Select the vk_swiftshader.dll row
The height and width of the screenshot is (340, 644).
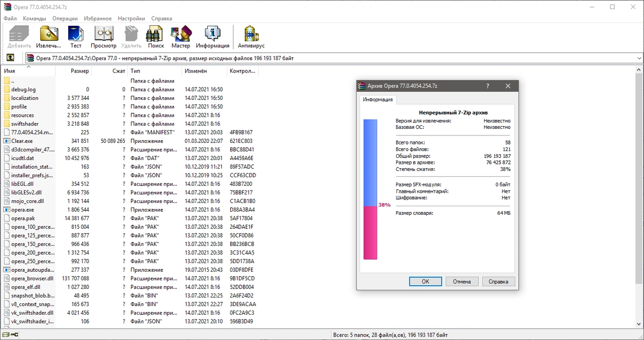(x=129, y=313)
